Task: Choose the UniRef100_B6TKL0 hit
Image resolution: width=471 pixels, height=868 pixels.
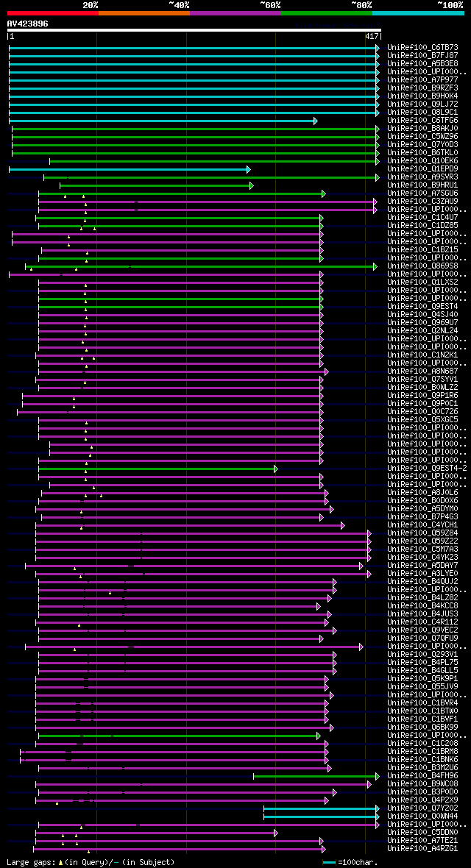Action: 422,153
